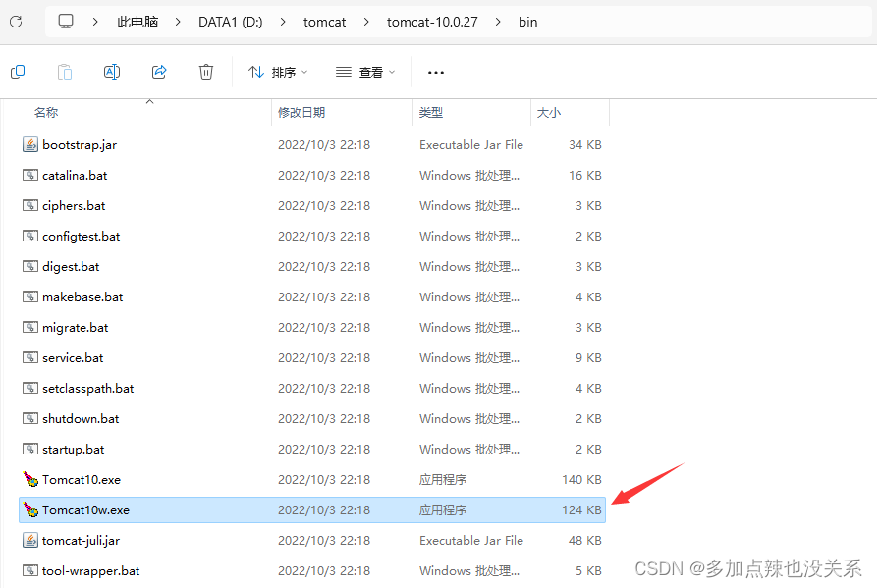Click the computer monitor icon in address bar
The height and width of the screenshot is (588, 877).
tap(66, 22)
